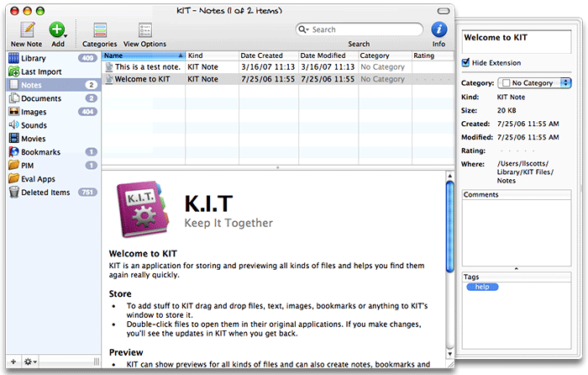Click the green Add button
The height and width of the screenshot is (375, 588).
(x=57, y=29)
